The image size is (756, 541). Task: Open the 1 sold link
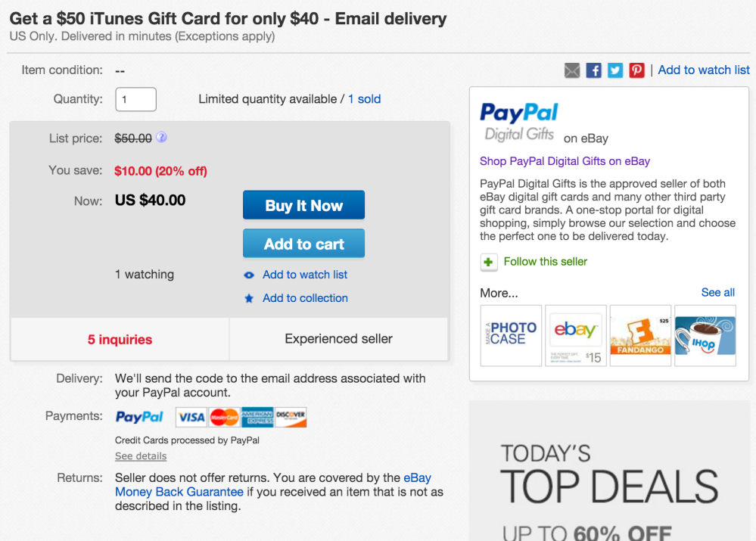(365, 99)
